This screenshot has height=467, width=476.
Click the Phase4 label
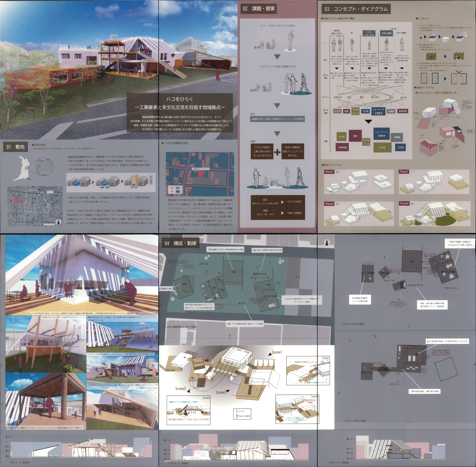404,203
